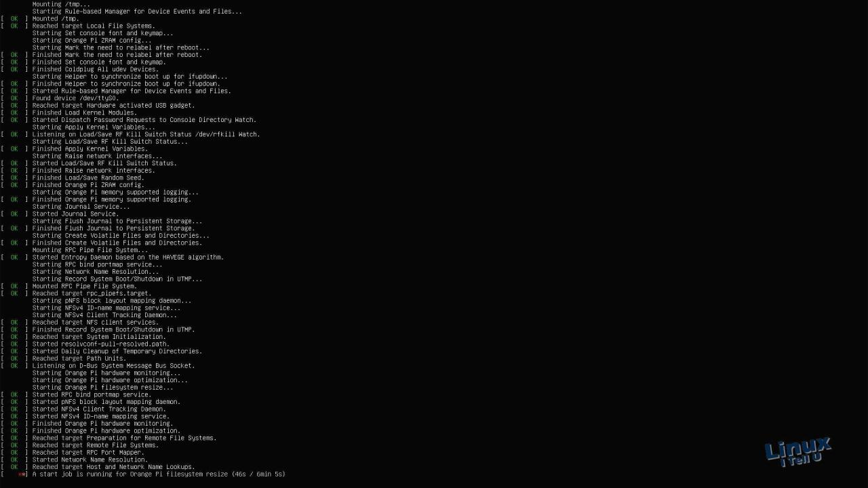868x488 pixels.
Task: Click the 'Reached target Local File Systems.' line
Action: [x=94, y=26]
